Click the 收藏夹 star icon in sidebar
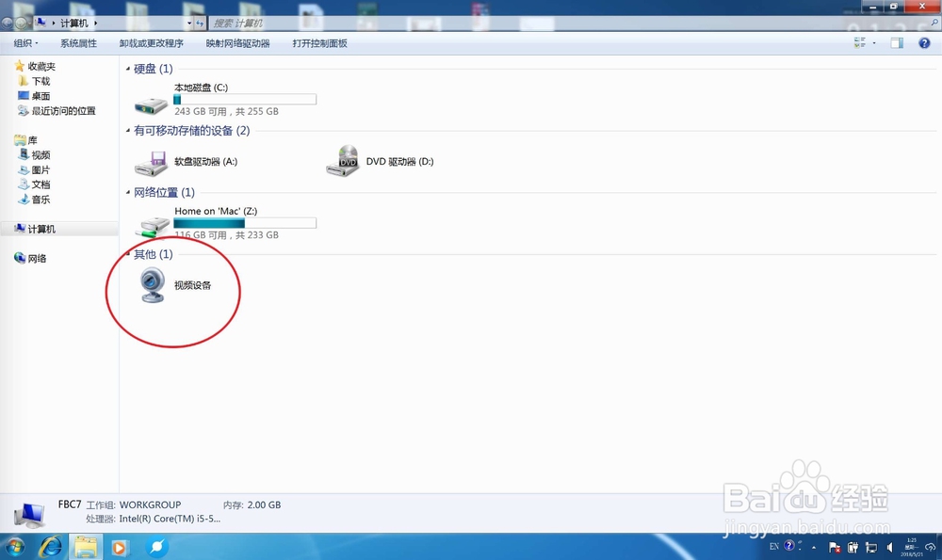Image resolution: width=942 pixels, height=560 pixels. (19, 66)
